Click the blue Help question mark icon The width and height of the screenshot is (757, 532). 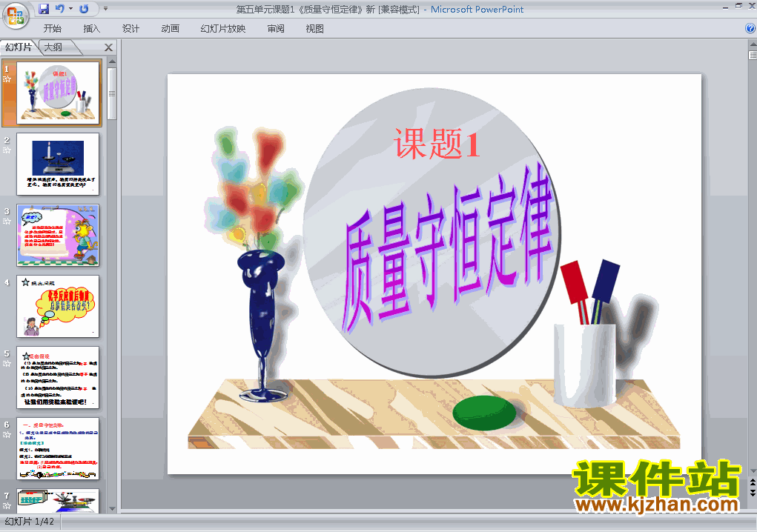(750, 28)
